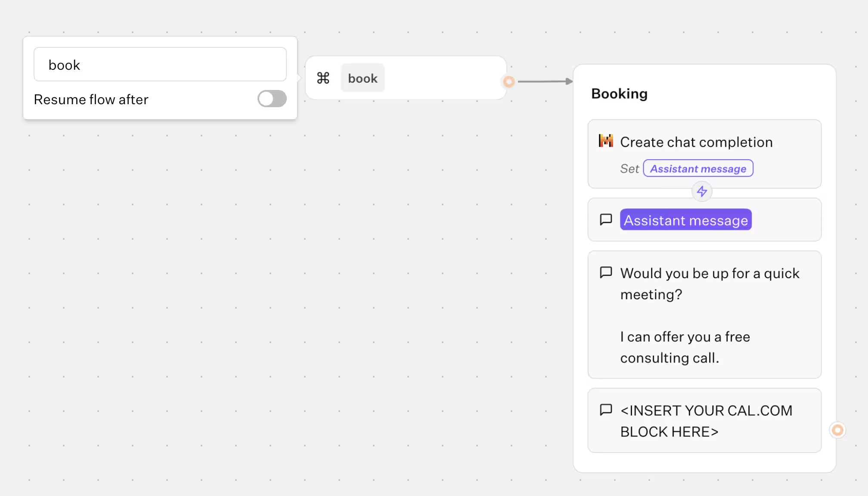Click the command (⌘) icon in the trigger node

[323, 78]
